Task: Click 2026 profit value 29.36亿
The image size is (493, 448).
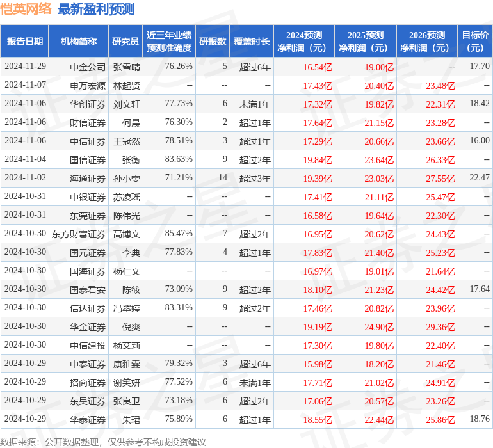Action: (440, 327)
